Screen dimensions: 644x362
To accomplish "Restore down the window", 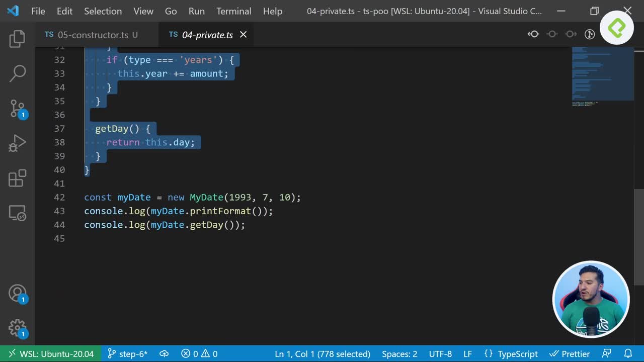I will (x=594, y=11).
